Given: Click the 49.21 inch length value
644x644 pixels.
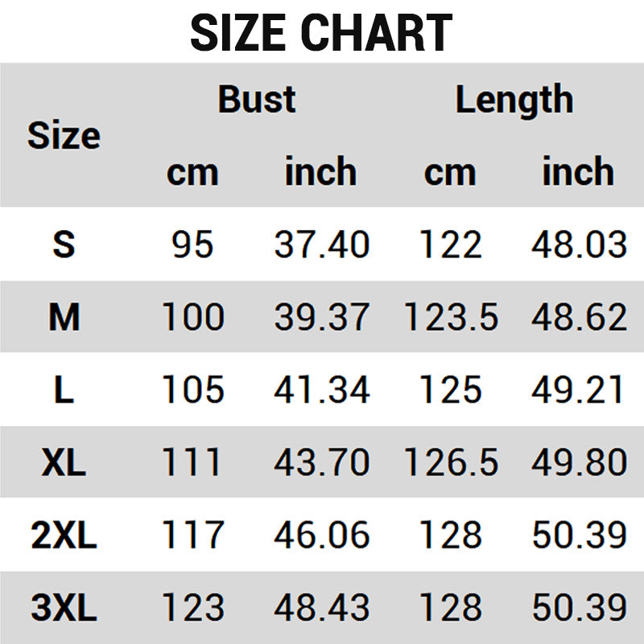Looking at the screenshot, I should pyautogui.click(x=578, y=390).
